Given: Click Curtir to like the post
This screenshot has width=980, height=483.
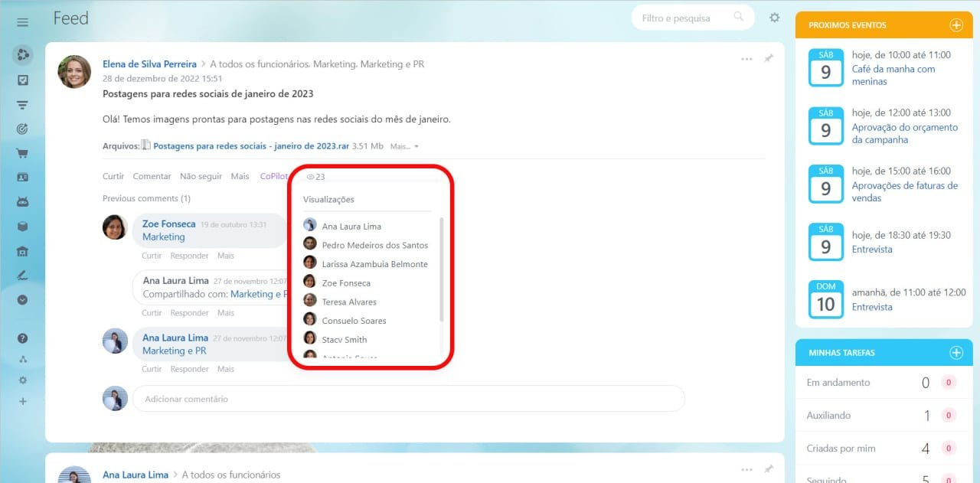Looking at the screenshot, I should pyautogui.click(x=113, y=176).
